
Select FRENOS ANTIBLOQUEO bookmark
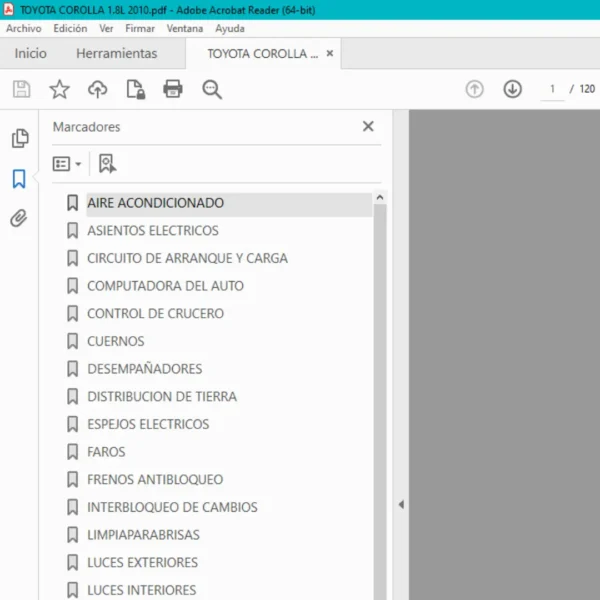tap(155, 480)
